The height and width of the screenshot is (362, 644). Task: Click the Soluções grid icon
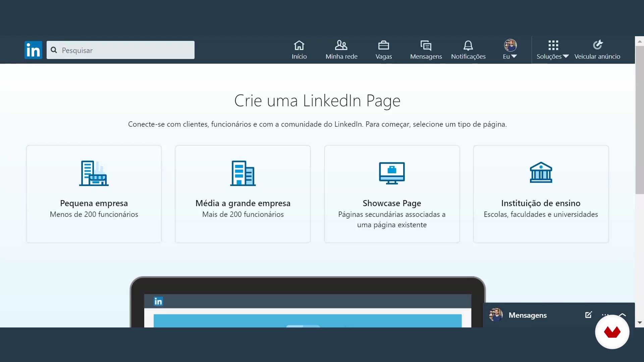click(x=553, y=45)
